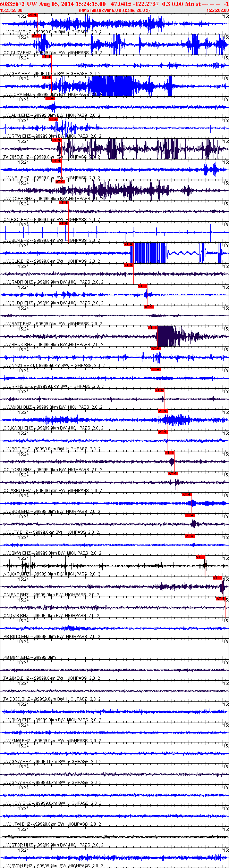The width and height of the screenshot is (229, 868).
Task: Click the RMS noise scaling note
Action: [x=114, y=10]
